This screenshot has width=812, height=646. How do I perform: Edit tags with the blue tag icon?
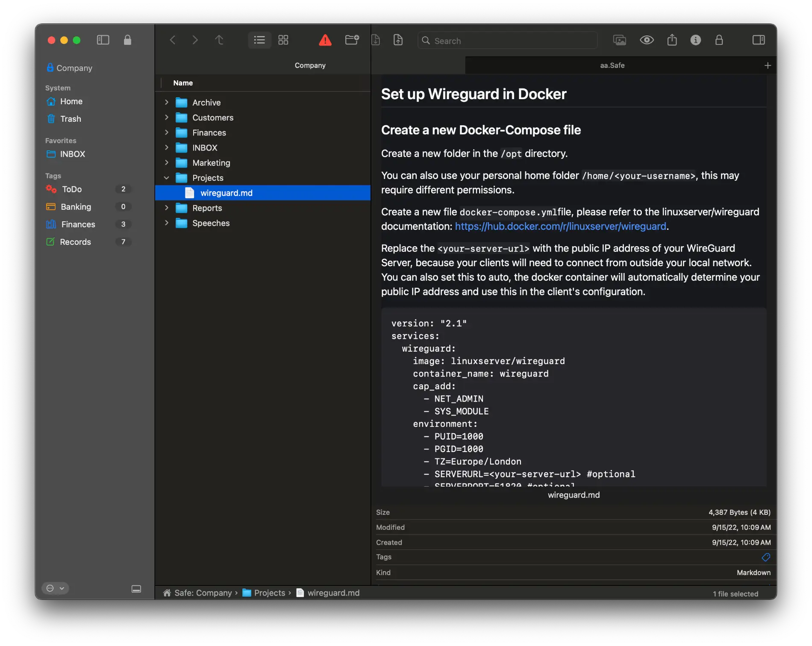point(766,557)
